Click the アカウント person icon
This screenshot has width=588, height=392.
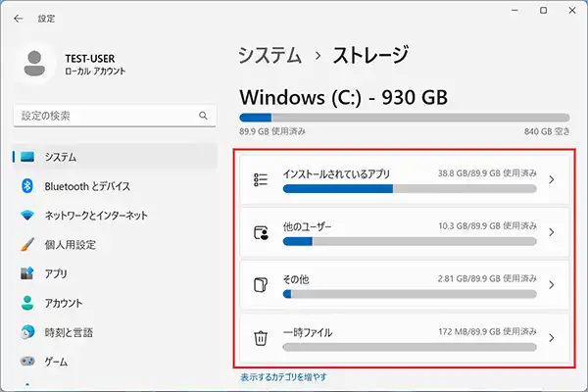[x=27, y=303]
